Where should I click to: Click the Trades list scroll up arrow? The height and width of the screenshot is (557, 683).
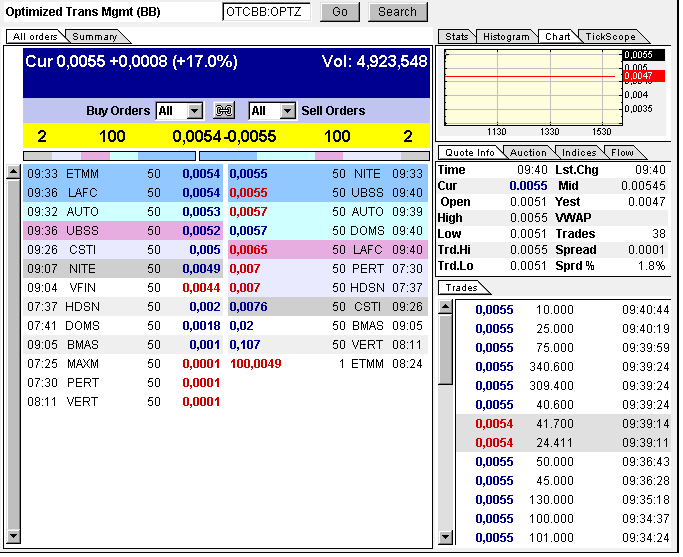click(x=445, y=307)
